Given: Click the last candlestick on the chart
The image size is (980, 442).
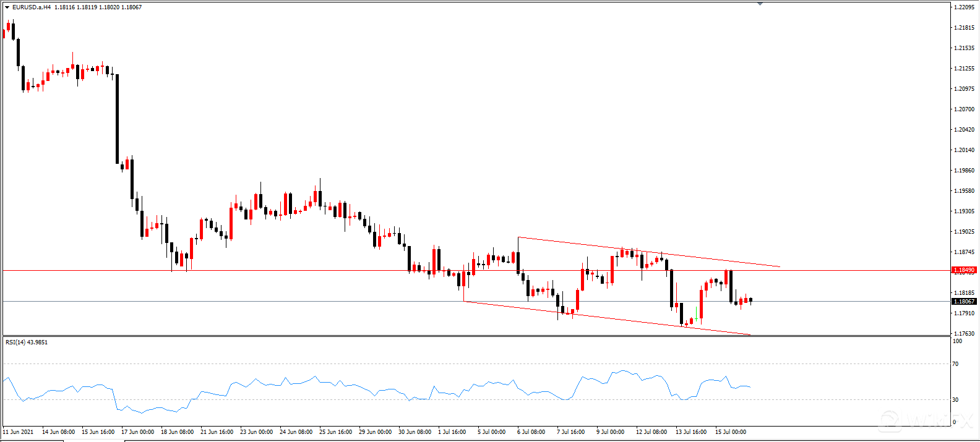Looking at the screenshot, I should (x=750, y=300).
